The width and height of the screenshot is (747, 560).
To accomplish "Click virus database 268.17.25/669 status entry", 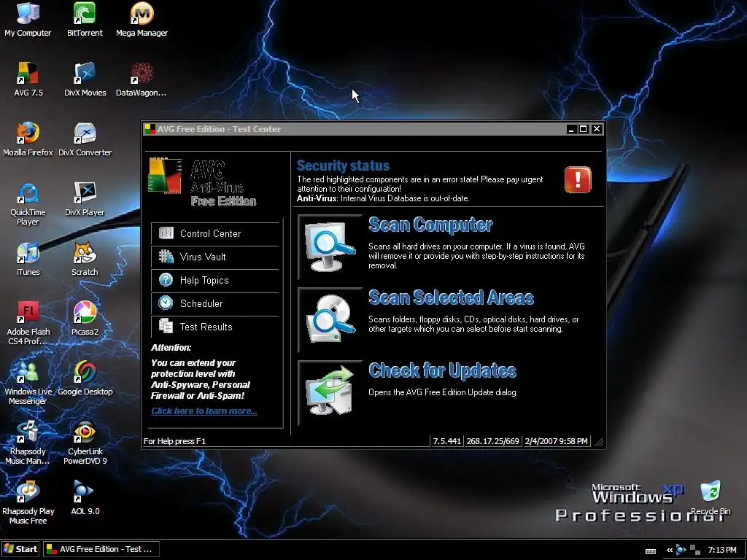I will [492, 441].
